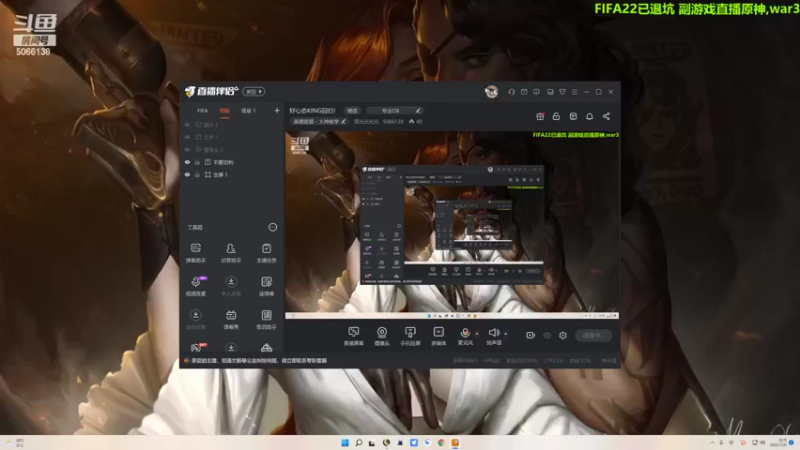Open the 主播任务 tool in the toolbox
Image resolution: width=800 pixels, height=450 pixels.
coord(266,253)
